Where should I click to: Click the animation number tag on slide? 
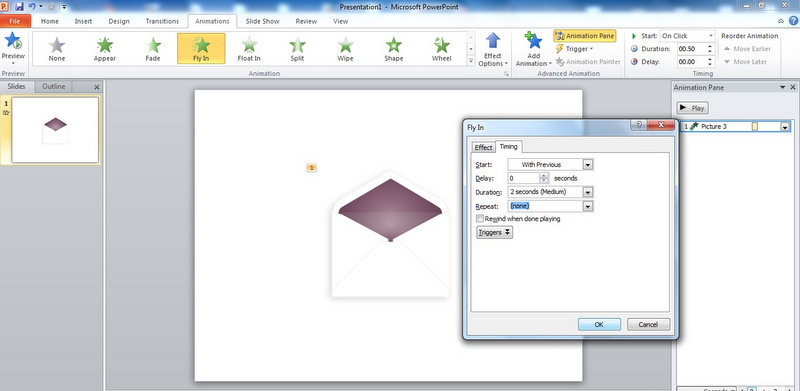pyautogui.click(x=311, y=167)
